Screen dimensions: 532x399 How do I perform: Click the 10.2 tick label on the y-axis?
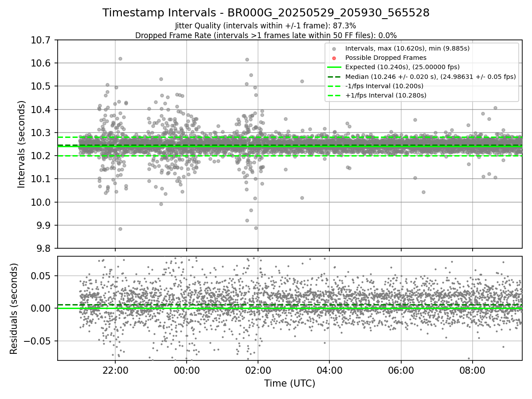42,156
